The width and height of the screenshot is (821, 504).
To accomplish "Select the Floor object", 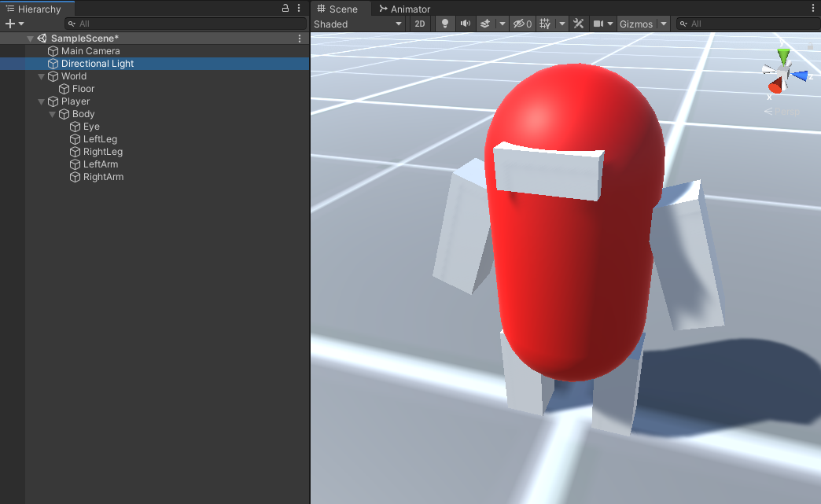I will point(155,88).
